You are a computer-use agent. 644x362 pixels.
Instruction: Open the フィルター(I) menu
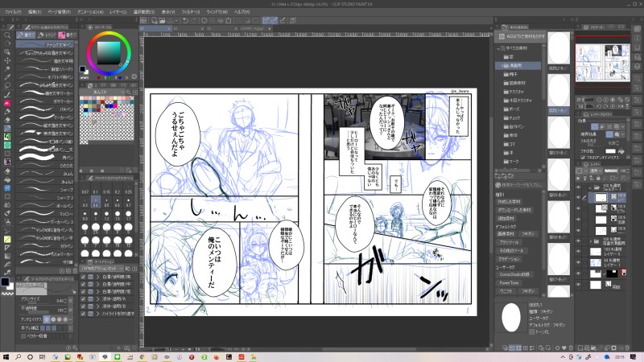tap(191, 12)
